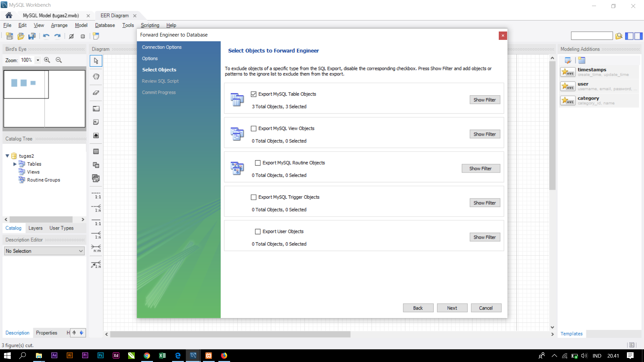
Task: Check Export MySQL Trigger Objects
Action: tap(254, 197)
